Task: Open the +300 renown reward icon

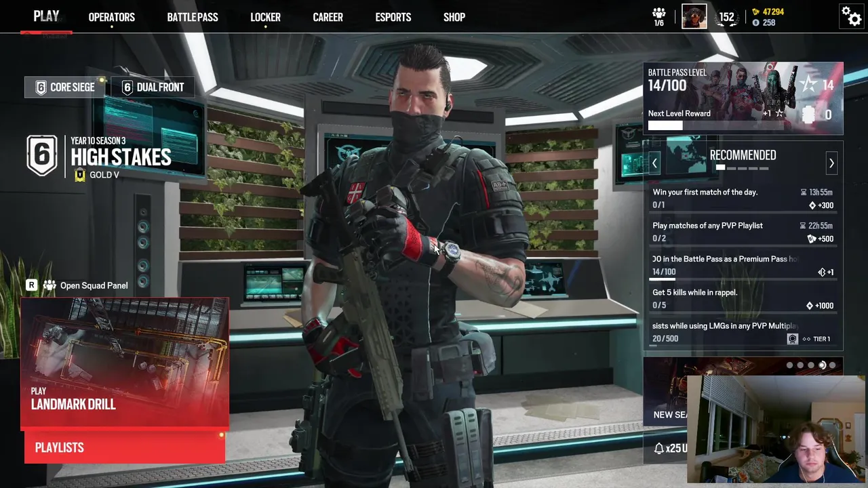Action: pos(812,205)
